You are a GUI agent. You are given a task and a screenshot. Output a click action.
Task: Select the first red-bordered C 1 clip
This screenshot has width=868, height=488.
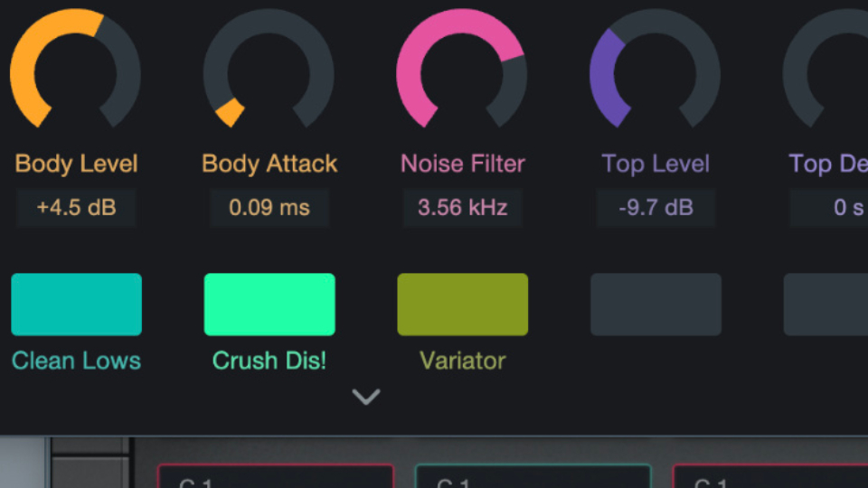click(276, 476)
